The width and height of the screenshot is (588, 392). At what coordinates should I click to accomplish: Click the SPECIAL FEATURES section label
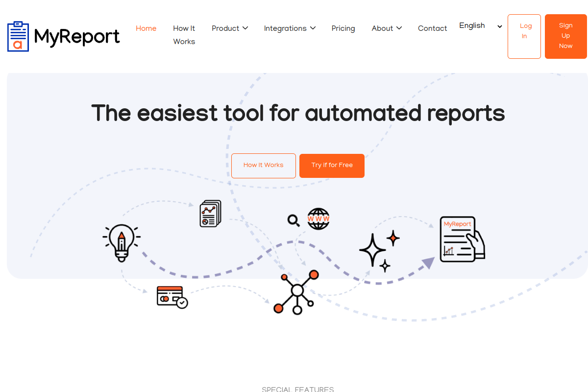(x=298, y=389)
